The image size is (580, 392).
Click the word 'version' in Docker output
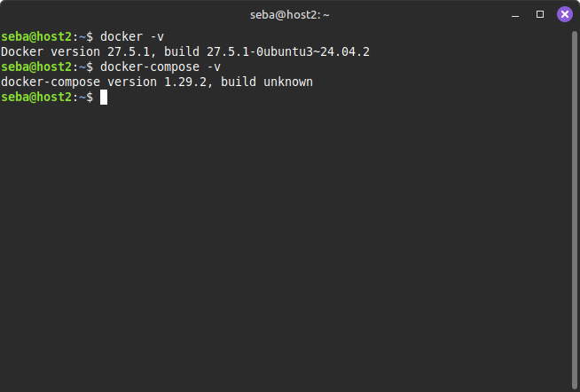click(x=76, y=51)
